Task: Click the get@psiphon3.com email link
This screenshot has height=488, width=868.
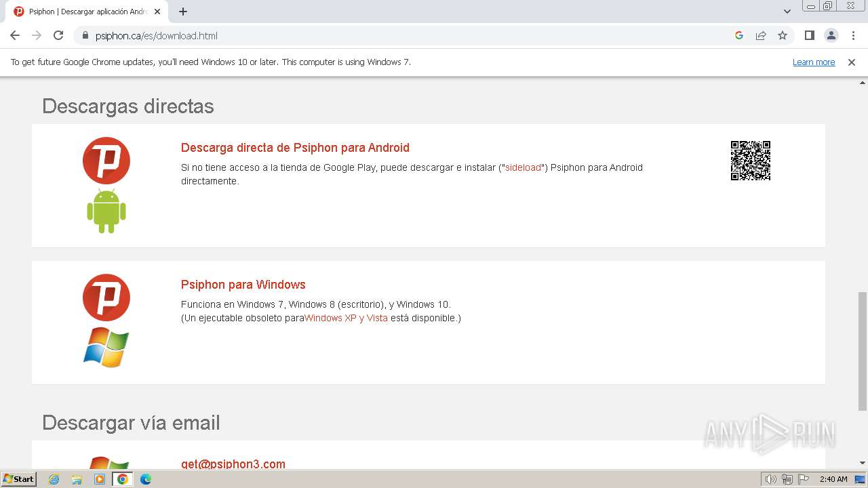Action: tap(233, 464)
